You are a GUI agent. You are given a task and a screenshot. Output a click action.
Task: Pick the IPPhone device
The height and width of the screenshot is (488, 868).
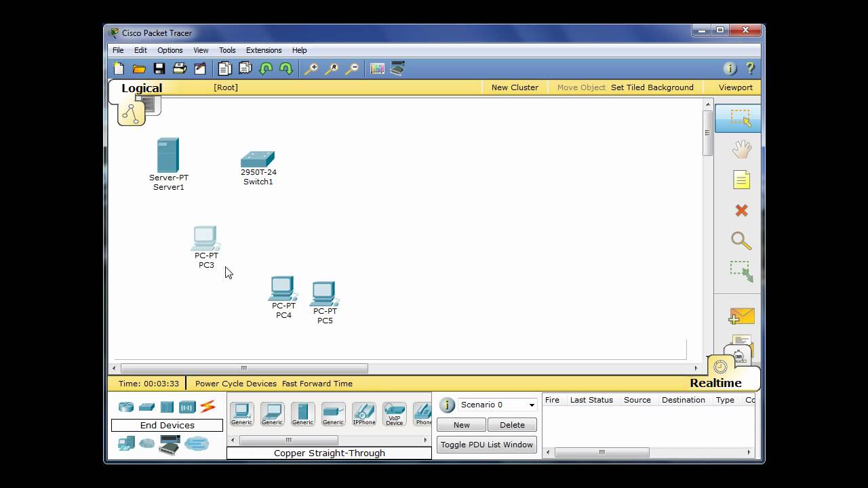[363, 413]
